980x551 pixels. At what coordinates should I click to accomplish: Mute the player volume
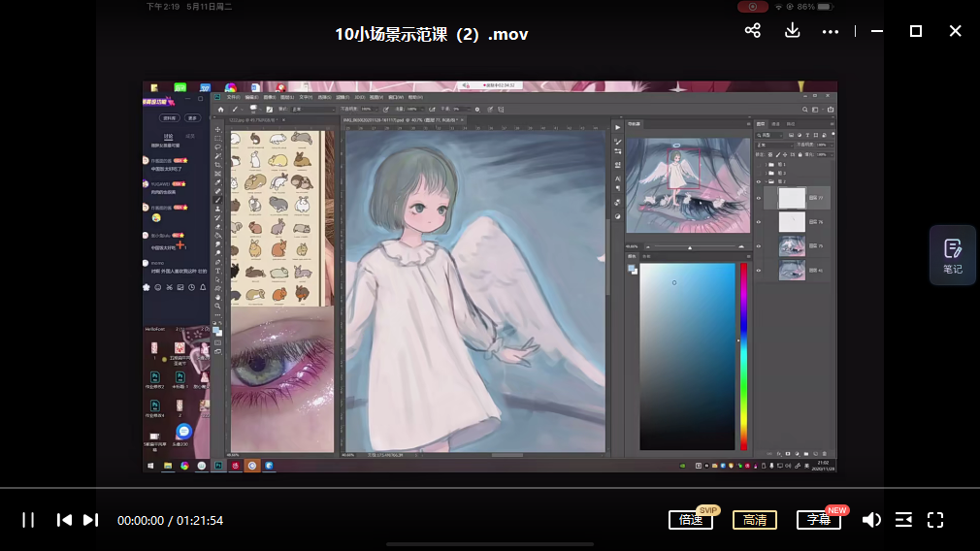[x=871, y=520]
